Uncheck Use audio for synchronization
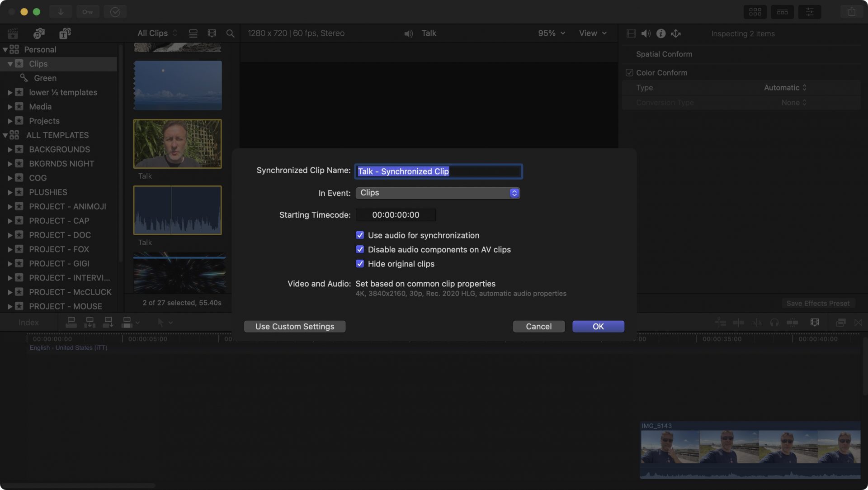 click(360, 235)
